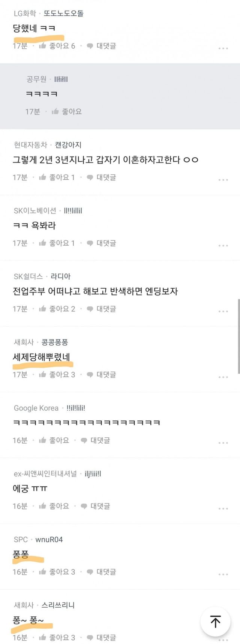This screenshot has height=644, width=240.
Task: Open more options on 콩콩퐁퐁 comment
Action: [x=223, y=377]
